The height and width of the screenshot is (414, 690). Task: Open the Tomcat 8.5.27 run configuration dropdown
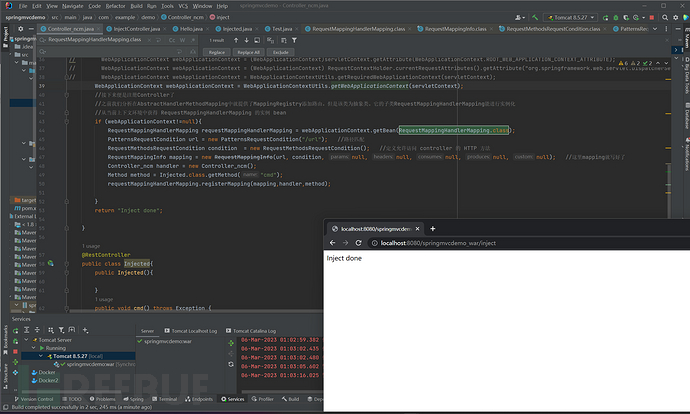570,18
